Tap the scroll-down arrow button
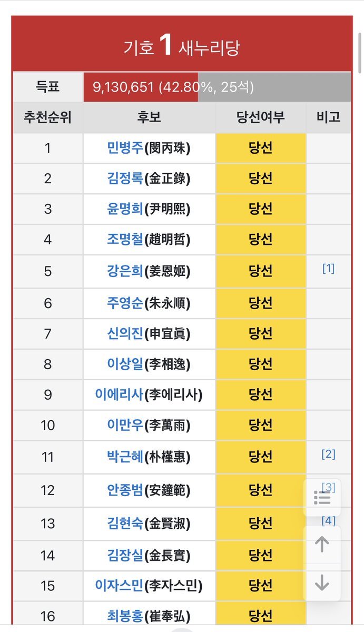Image resolution: width=364 pixels, height=632 pixels. 322,582
